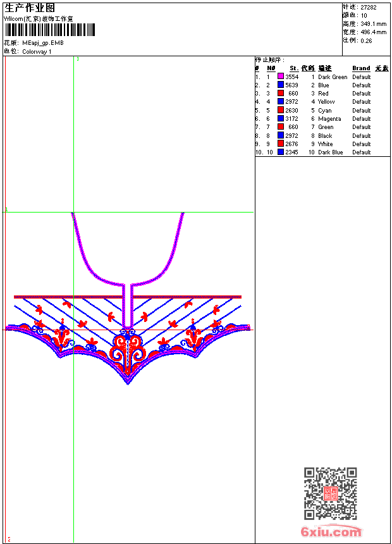Click the 'Brand' column header
This screenshot has height=544, width=392.
pos(361,68)
